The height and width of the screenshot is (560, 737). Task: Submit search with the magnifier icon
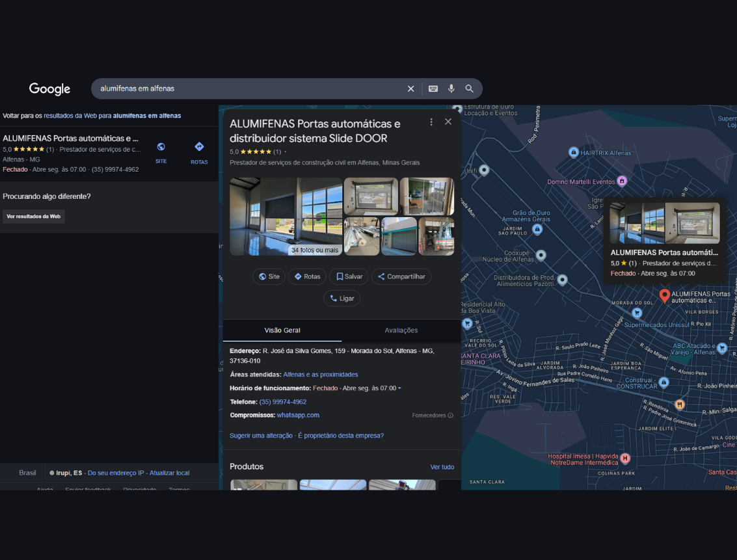coord(469,89)
